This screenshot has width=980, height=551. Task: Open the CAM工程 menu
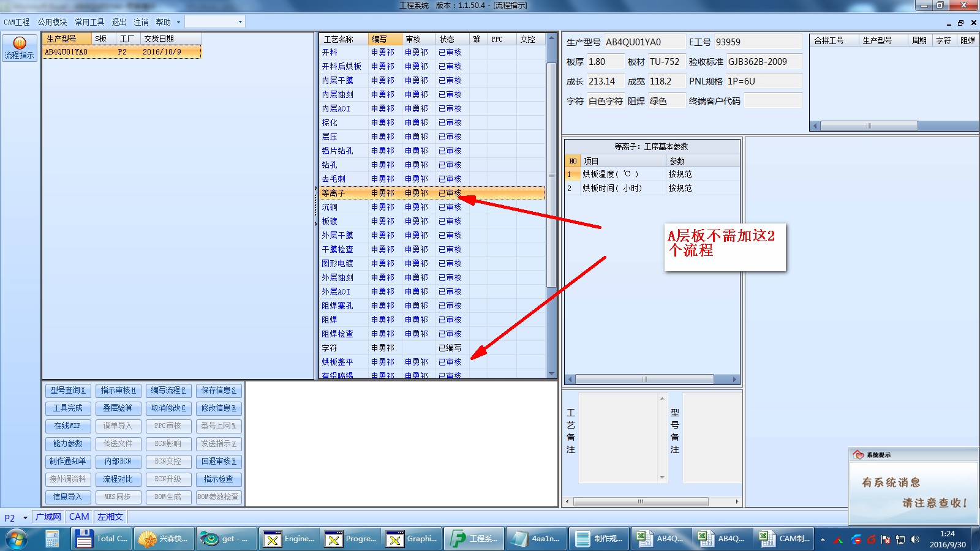pyautogui.click(x=17, y=22)
